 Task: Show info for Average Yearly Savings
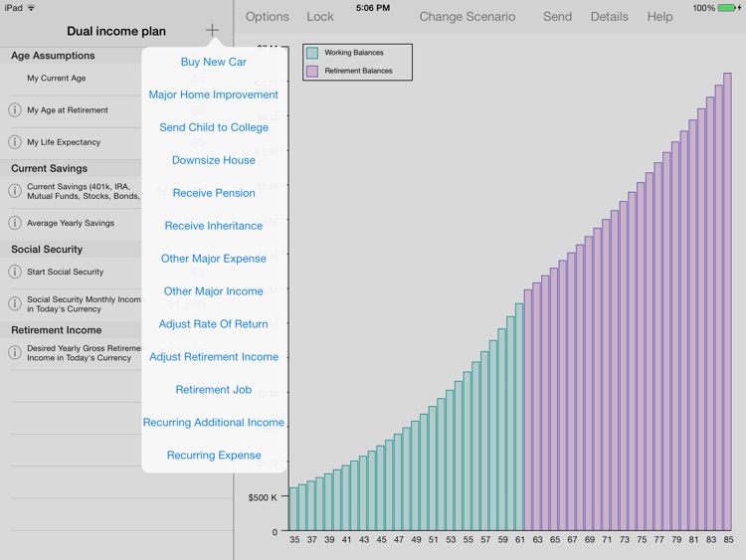pos(15,223)
